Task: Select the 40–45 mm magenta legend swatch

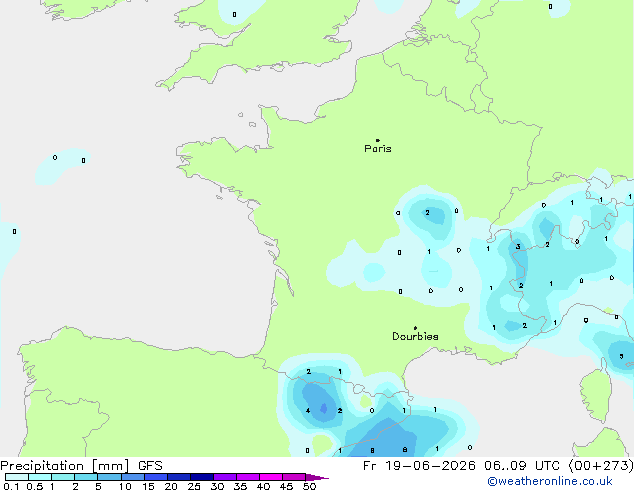Action: click(271, 477)
